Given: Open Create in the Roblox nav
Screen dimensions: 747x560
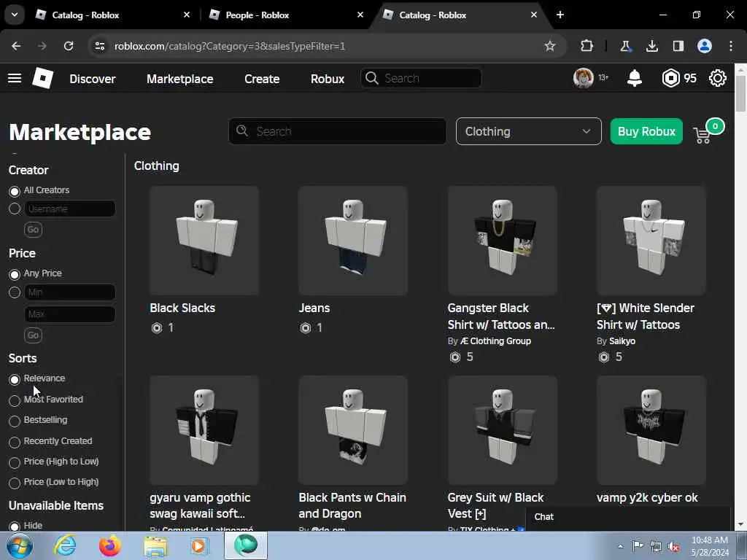Looking at the screenshot, I should [x=262, y=79].
